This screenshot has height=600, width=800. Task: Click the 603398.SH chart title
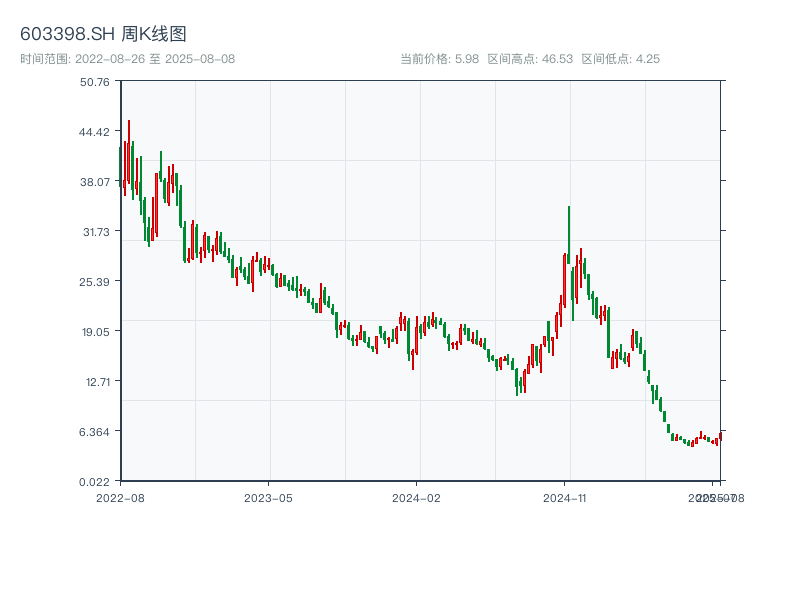tap(103, 34)
